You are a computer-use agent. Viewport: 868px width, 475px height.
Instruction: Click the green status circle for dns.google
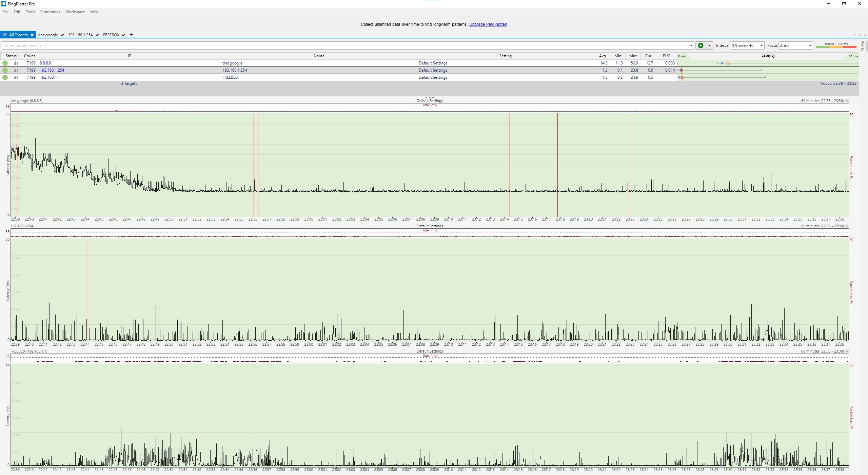click(5, 63)
